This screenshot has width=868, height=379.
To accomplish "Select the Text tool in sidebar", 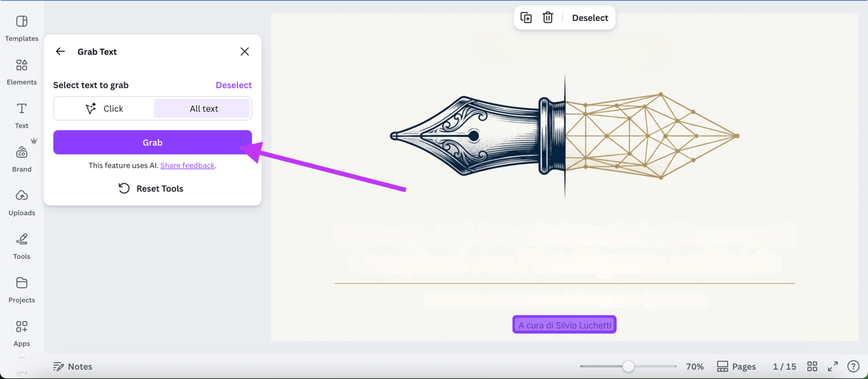I will pos(22,116).
